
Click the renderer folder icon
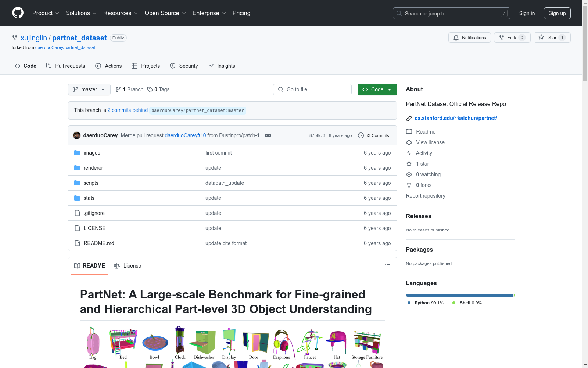[77, 168]
